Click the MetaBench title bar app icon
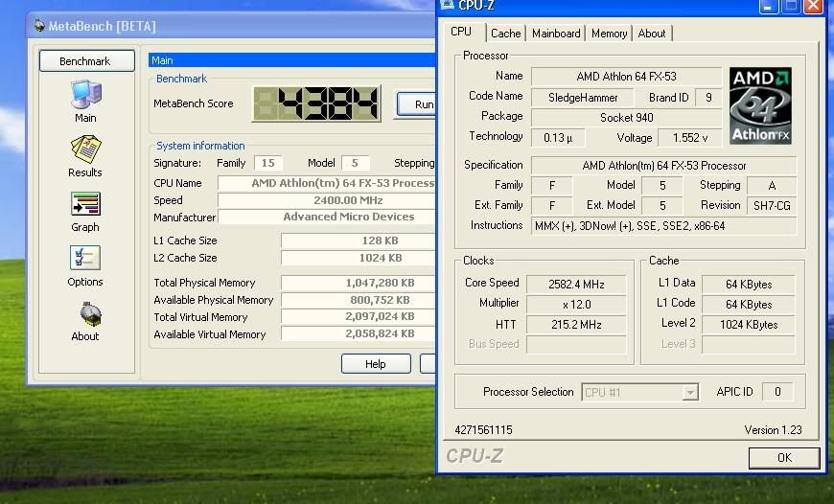Viewport: 834px width, 504px height. (x=39, y=26)
